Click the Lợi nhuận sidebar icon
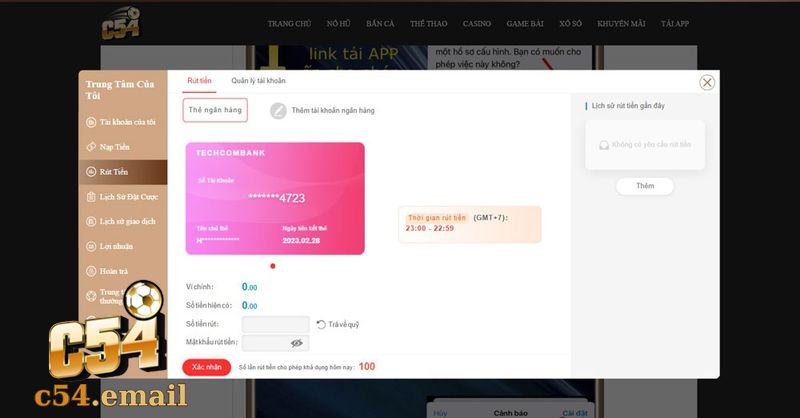 pyautogui.click(x=91, y=247)
